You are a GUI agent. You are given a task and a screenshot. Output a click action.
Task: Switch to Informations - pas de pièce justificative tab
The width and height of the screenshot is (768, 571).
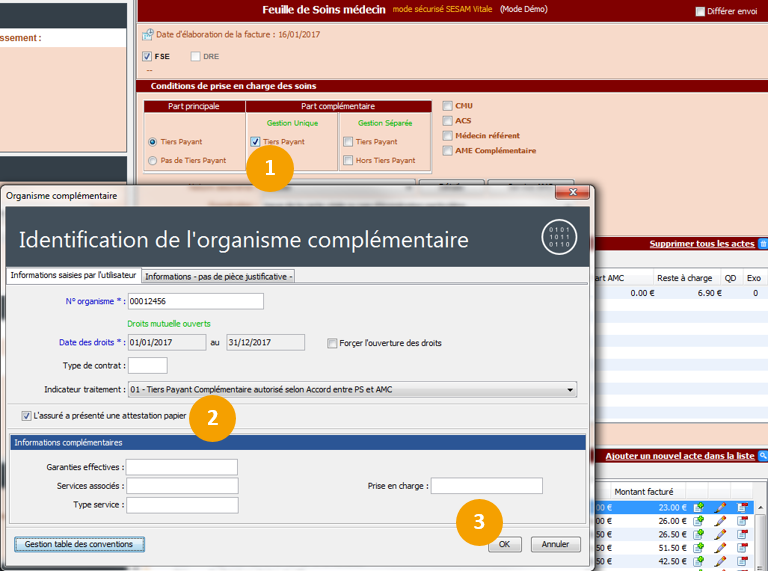point(218,276)
